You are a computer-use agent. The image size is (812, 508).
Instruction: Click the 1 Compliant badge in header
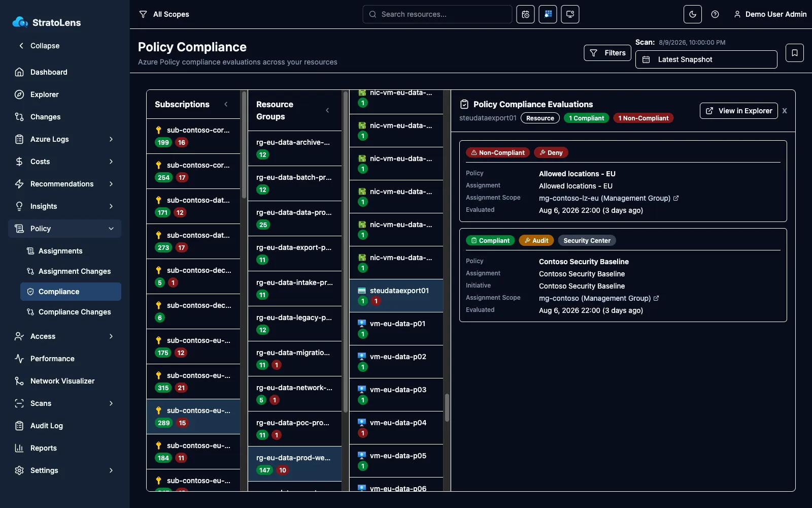coord(586,118)
